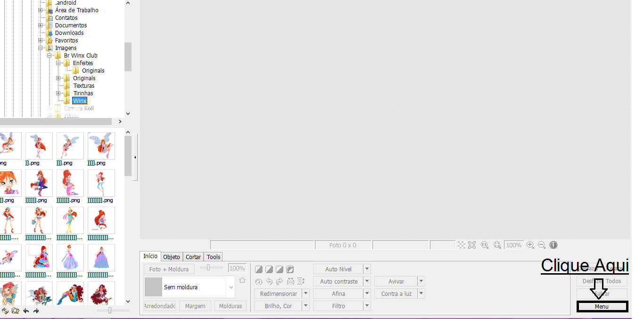Screen dimensions: 644x319
Task: Click the Arredondado button
Action: click(x=160, y=306)
